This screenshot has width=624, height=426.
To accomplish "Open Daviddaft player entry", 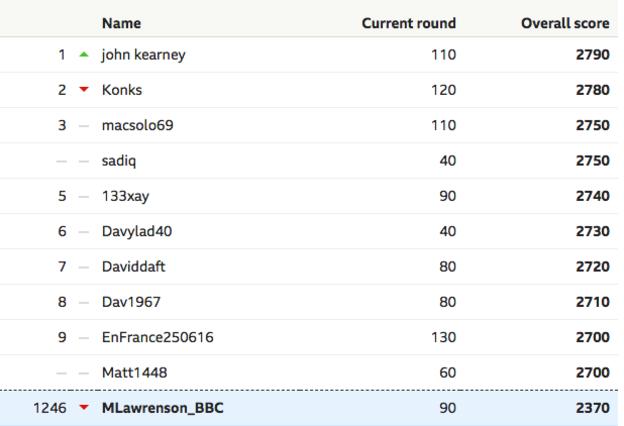I will click(x=133, y=266).
